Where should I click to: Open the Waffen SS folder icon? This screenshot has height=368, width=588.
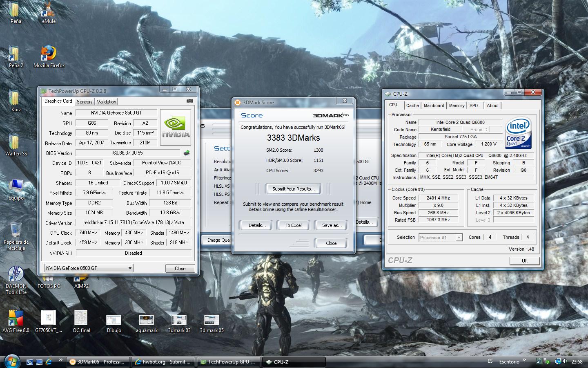[x=15, y=145]
